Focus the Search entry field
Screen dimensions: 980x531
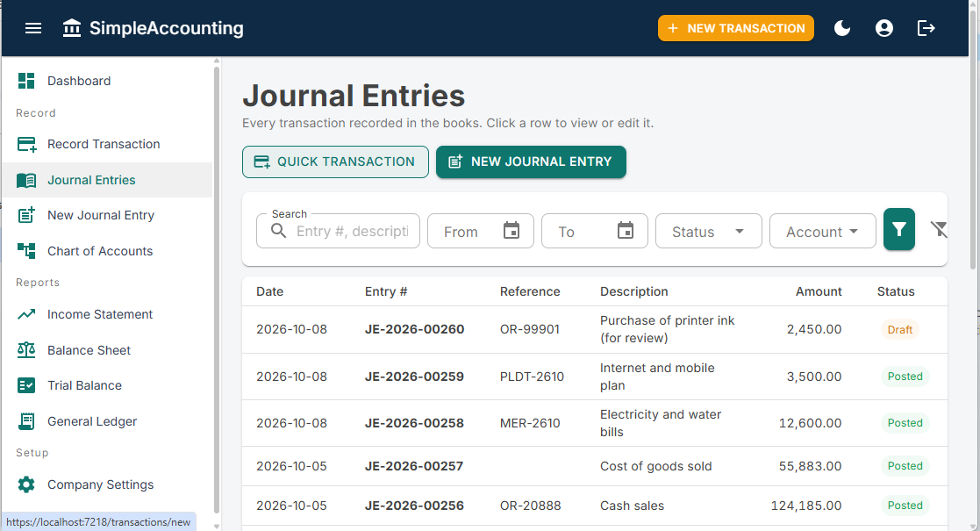tap(338, 231)
